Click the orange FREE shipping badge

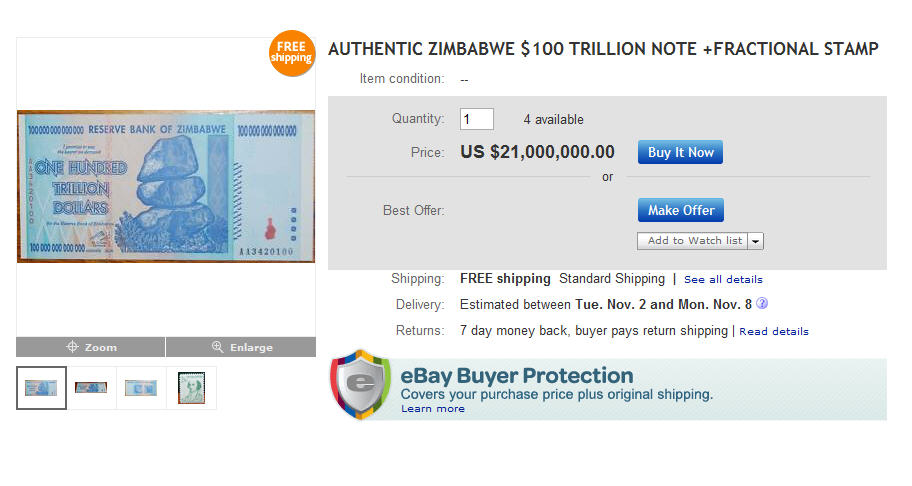[x=291, y=53]
